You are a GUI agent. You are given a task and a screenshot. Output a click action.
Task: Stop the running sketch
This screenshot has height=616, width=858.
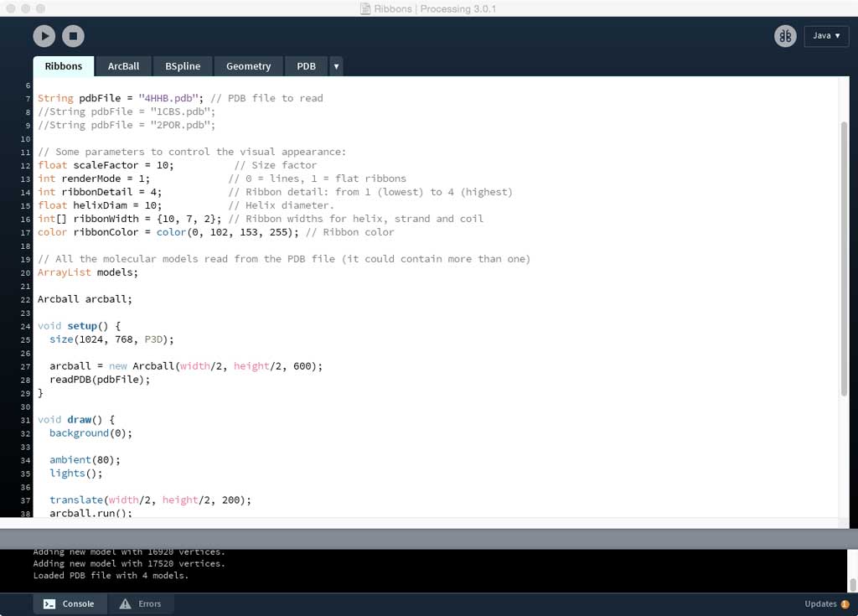pos(73,36)
